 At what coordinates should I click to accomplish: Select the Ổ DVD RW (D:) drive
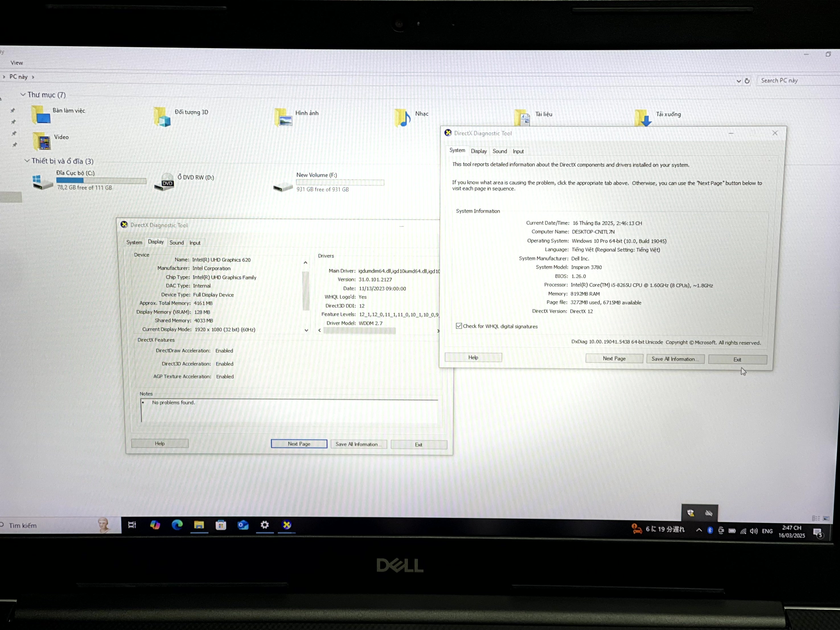(x=184, y=182)
